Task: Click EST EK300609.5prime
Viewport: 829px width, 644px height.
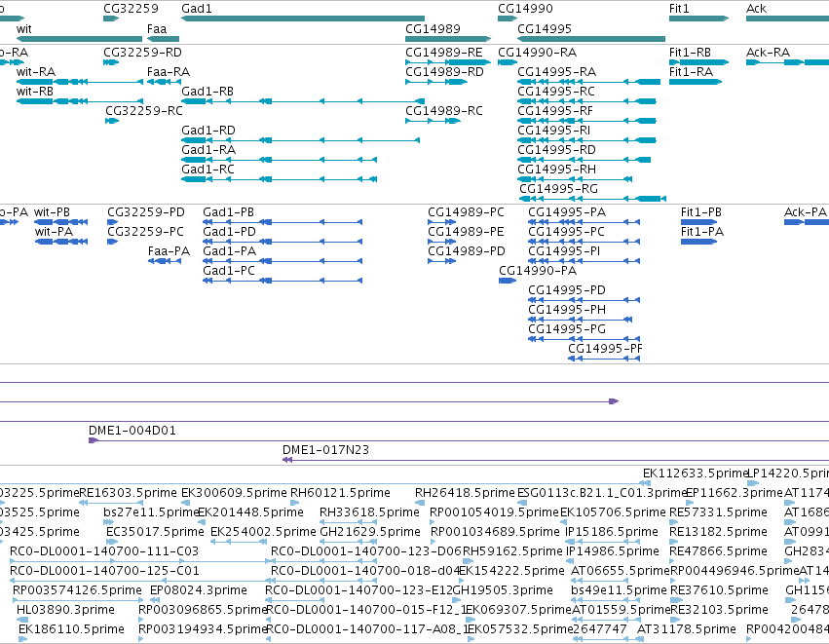Action: click(x=185, y=503)
